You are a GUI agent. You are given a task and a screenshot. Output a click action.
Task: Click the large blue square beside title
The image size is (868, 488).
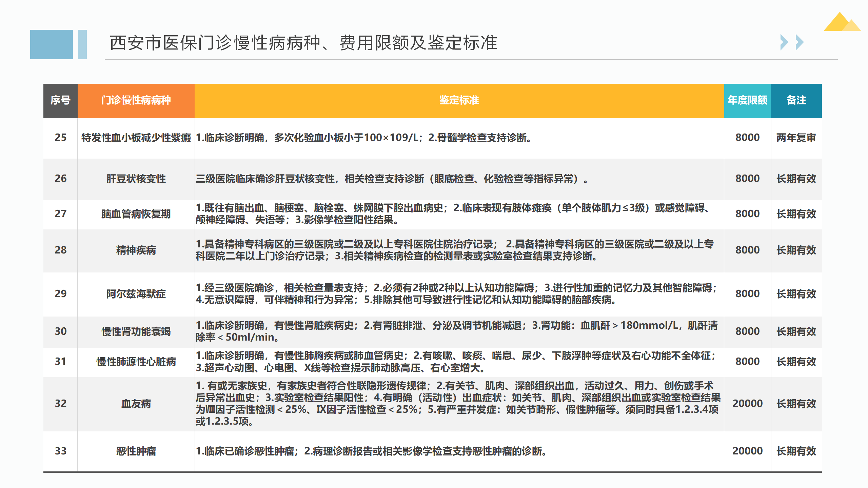51,44
